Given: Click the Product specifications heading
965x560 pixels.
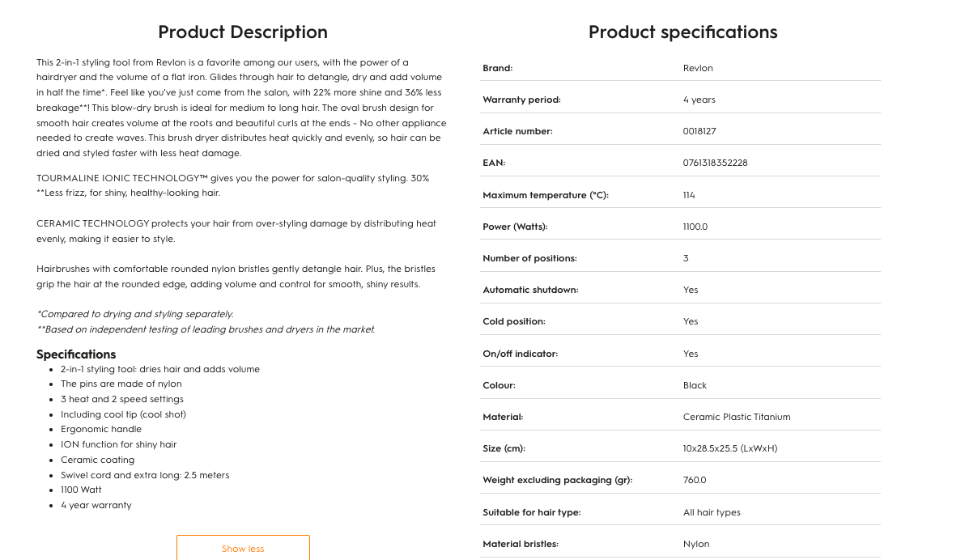Looking at the screenshot, I should tap(682, 32).
